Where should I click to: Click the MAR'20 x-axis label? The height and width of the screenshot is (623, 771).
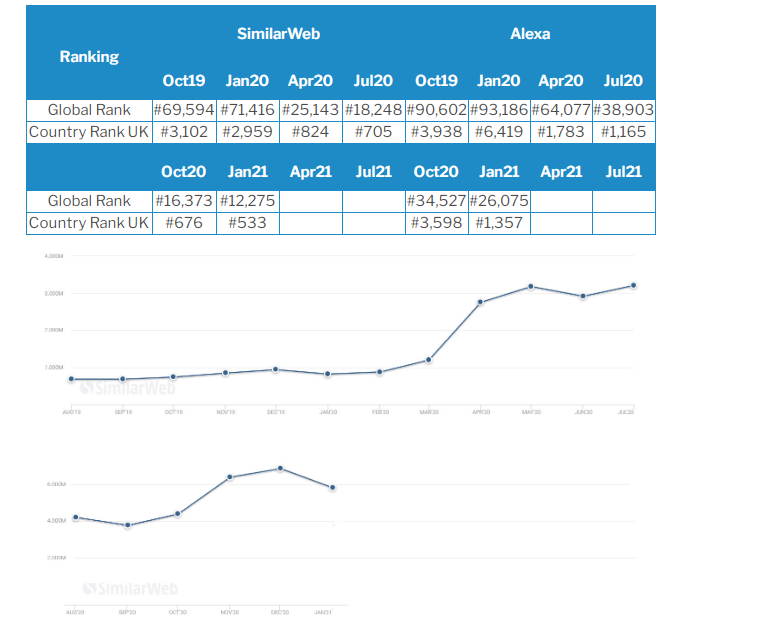pos(429,412)
